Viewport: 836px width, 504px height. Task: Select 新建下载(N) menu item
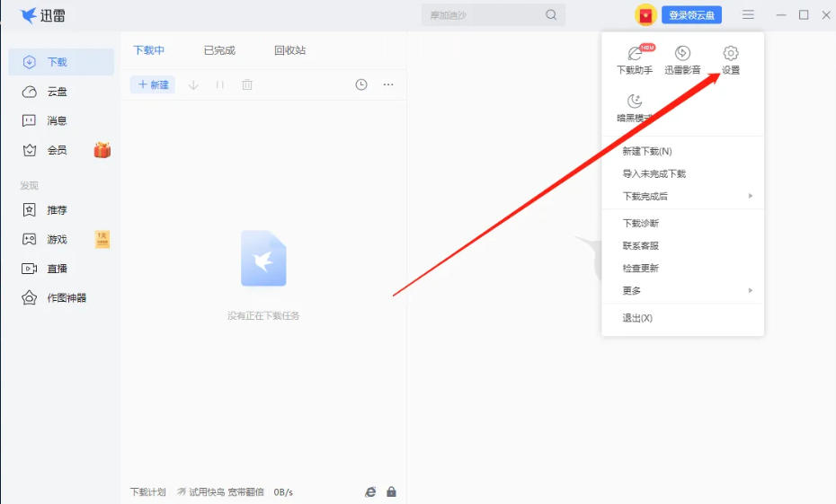coord(682,151)
